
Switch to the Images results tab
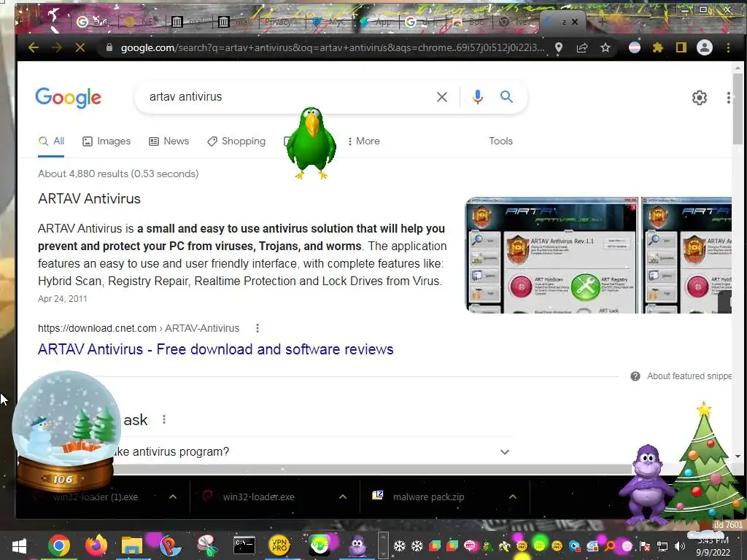[x=107, y=141]
